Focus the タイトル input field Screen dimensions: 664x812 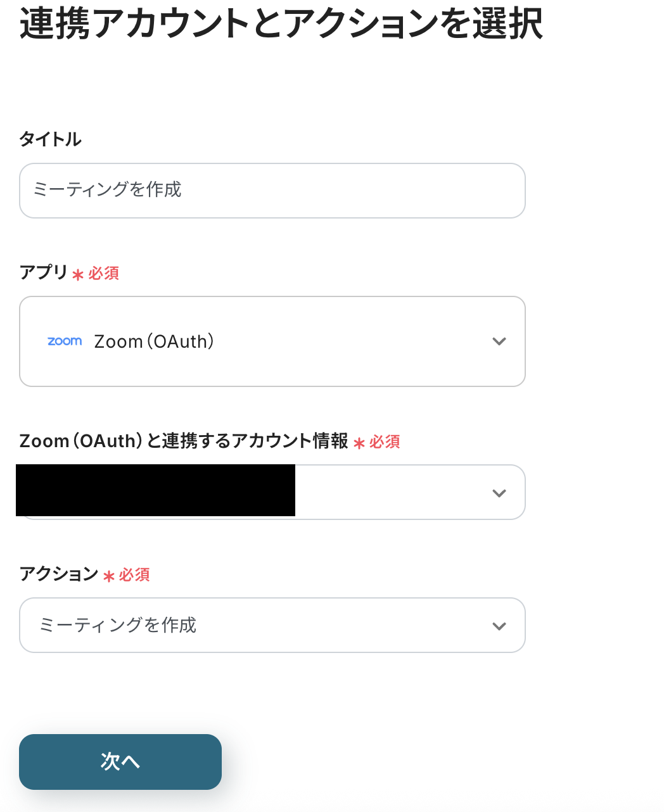272,191
